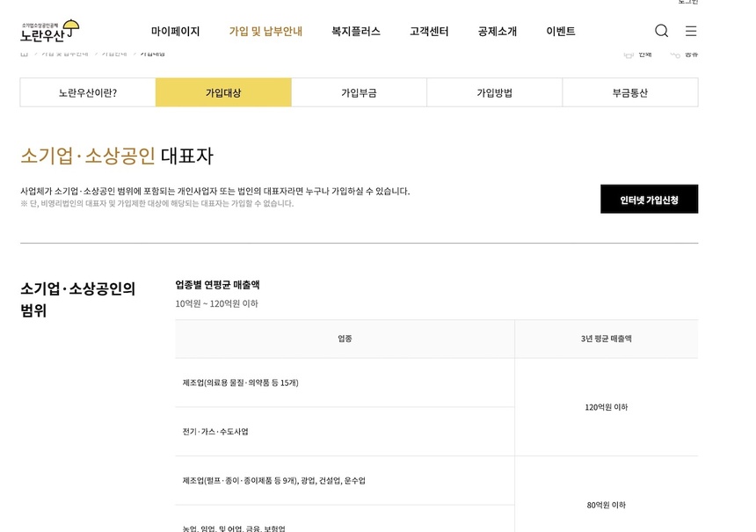The width and height of the screenshot is (756, 532).
Task: Click the 3년 평균 매출액 header
Action: pos(606,339)
